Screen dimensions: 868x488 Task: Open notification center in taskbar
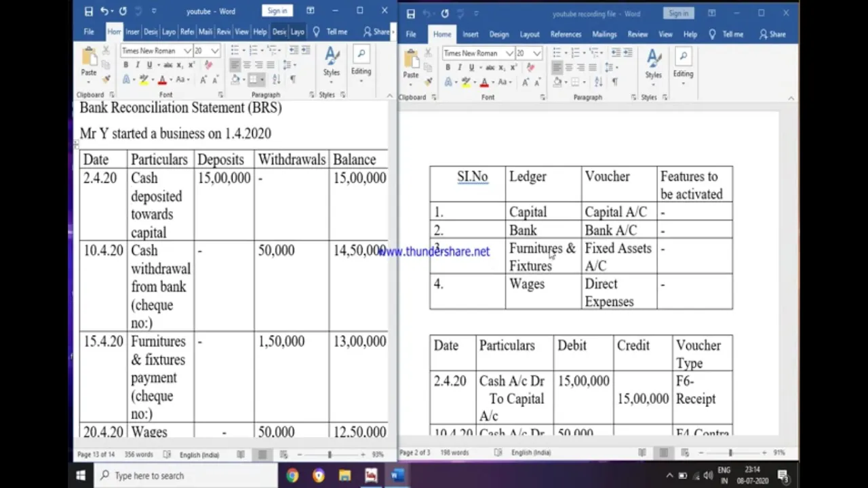[x=783, y=475]
